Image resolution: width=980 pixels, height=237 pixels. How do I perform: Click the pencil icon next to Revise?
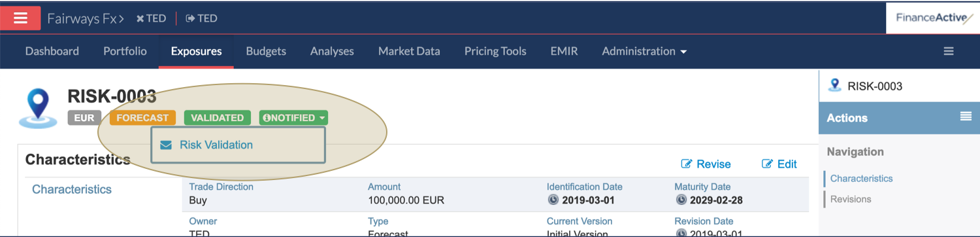pos(687,164)
